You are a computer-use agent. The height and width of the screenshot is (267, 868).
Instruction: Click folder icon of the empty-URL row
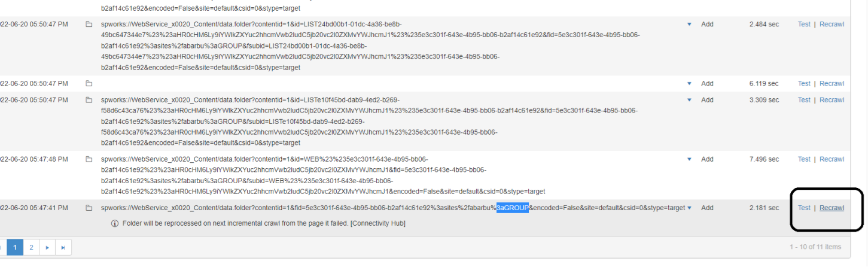click(x=89, y=84)
